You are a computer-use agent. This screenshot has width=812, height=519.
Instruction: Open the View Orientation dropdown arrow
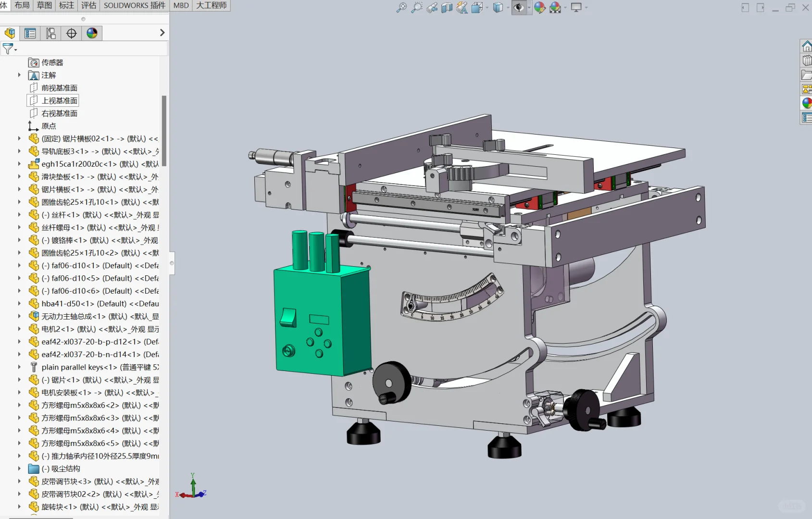[487, 8]
